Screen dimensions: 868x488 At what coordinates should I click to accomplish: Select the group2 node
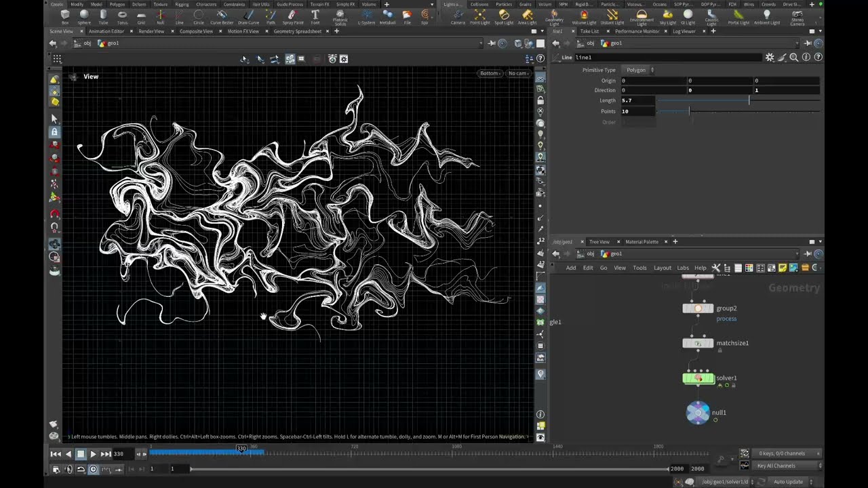click(698, 308)
